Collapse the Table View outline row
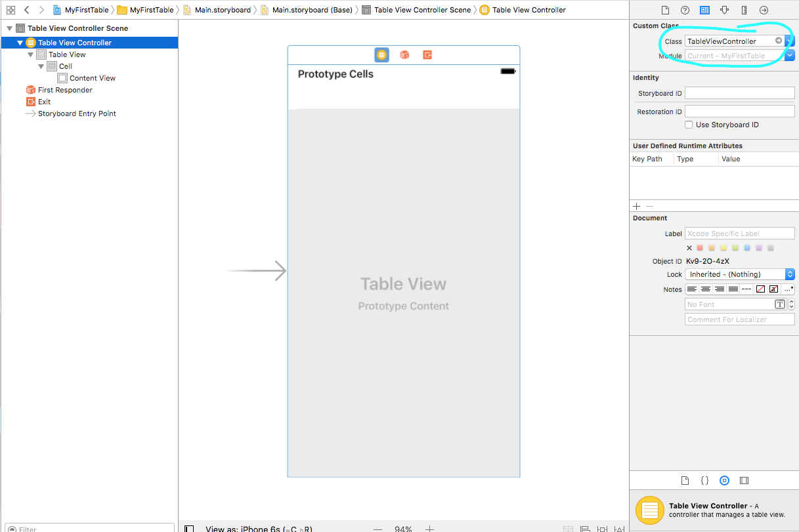Screen dimensions: 799x532 [x=30, y=54]
